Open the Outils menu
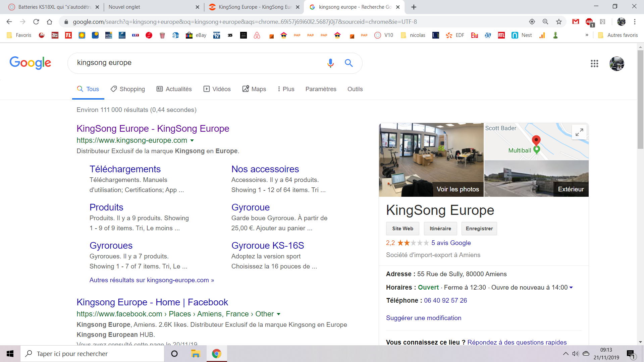644x362 pixels. 355,89
